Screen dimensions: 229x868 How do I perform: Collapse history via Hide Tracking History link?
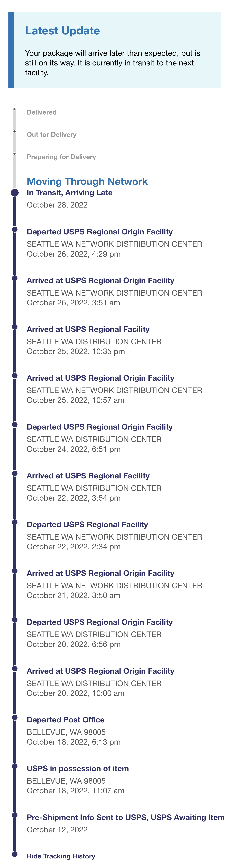click(61, 856)
